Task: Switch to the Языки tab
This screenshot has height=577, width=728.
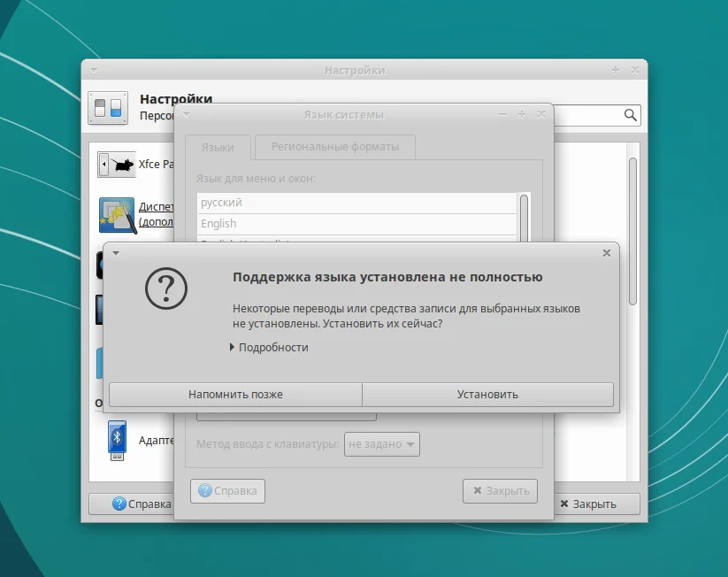Action: point(218,147)
